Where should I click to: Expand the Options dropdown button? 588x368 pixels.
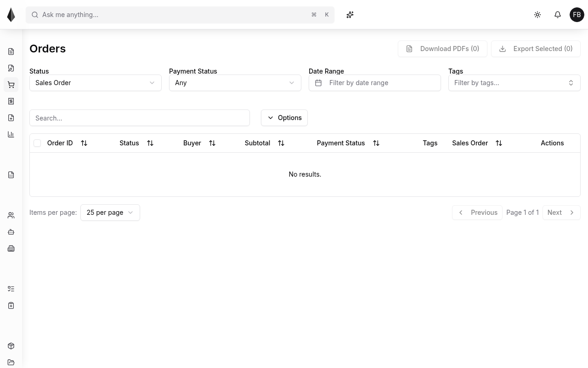click(x=284, y=118)
